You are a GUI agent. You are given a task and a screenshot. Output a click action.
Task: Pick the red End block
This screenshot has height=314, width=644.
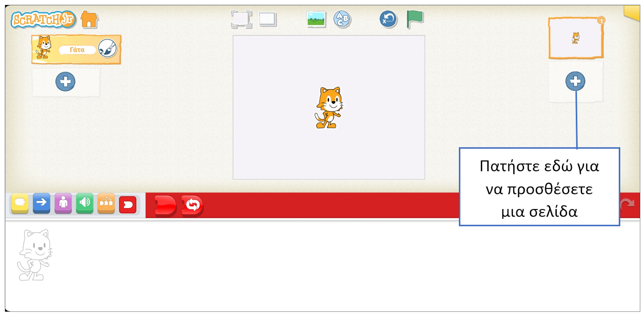(x=165, y=206)
